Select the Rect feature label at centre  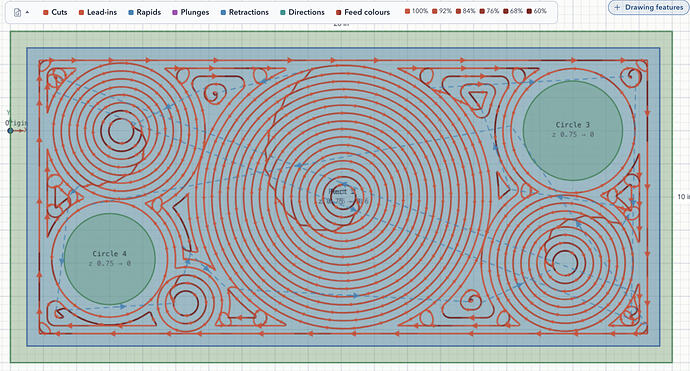click(342, 191)
